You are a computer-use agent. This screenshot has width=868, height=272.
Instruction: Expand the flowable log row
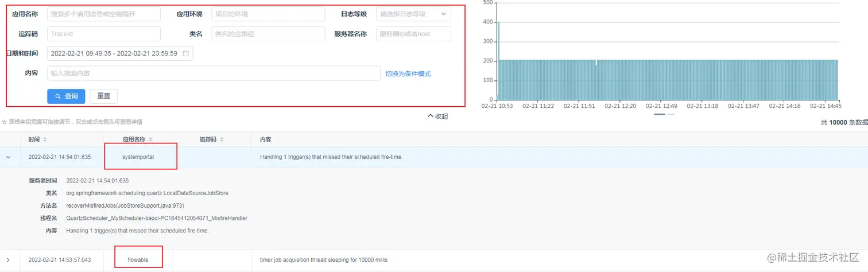(x=8, y=260)
